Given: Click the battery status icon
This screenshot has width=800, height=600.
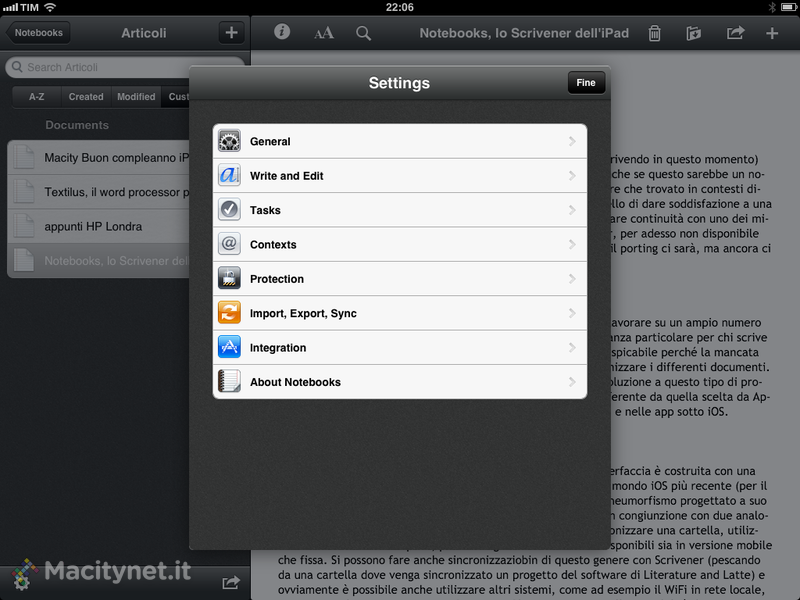Looking at the screenshot, I should (789, 7).
